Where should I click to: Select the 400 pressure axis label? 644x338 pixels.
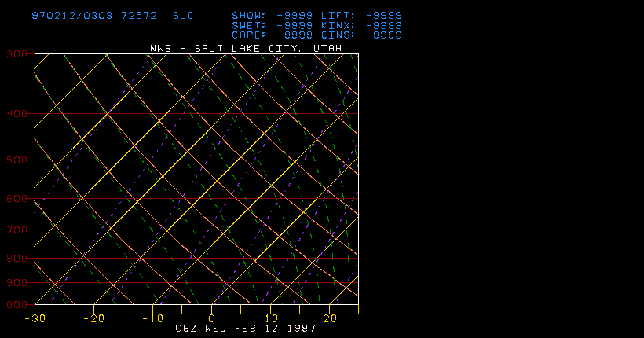pyautogui.click(x=17, y=114)
